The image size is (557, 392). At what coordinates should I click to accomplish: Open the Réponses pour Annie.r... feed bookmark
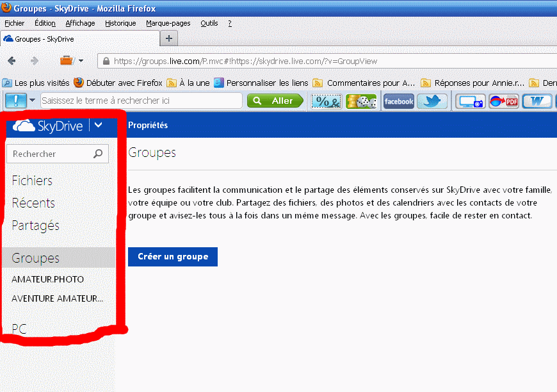click(472, 83)
